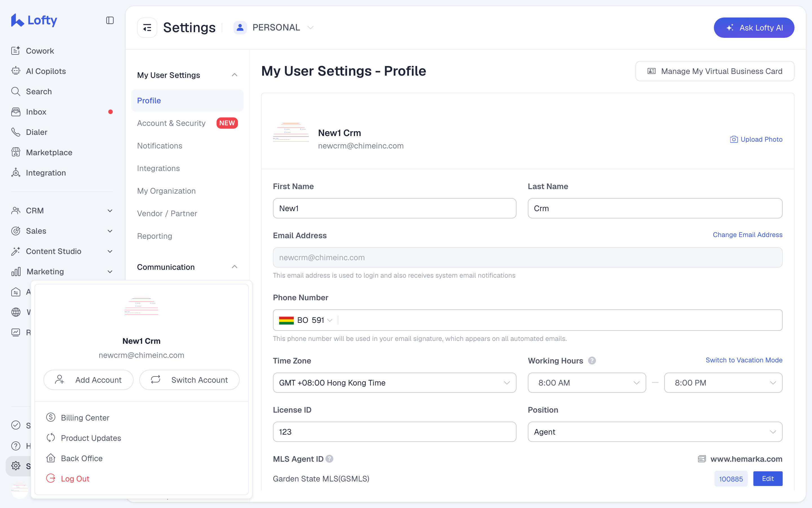Click the 100885 MLS ID badge
Image resolution: width=812 pixels, height=508 pixels.
[x=731, y=479]
